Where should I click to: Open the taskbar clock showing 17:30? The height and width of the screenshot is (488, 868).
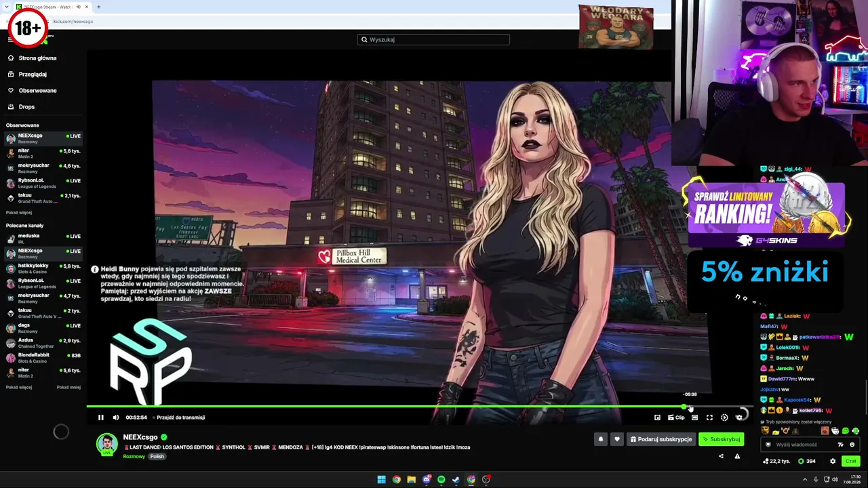coord(850,480)
